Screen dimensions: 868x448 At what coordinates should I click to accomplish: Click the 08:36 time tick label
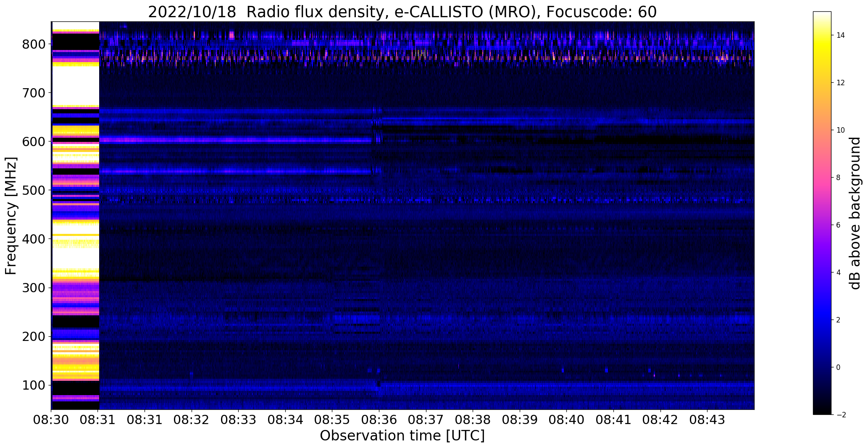coord(379,420)
